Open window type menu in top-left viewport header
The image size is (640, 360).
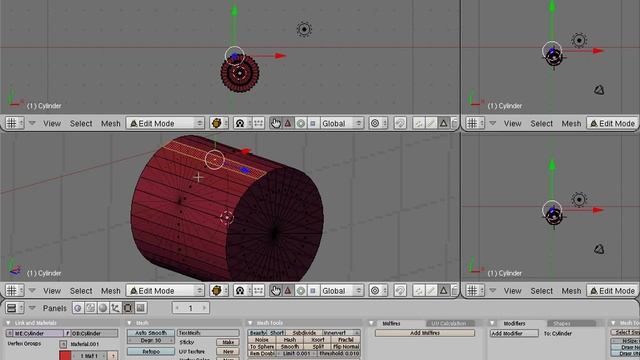tap(14, 123)
